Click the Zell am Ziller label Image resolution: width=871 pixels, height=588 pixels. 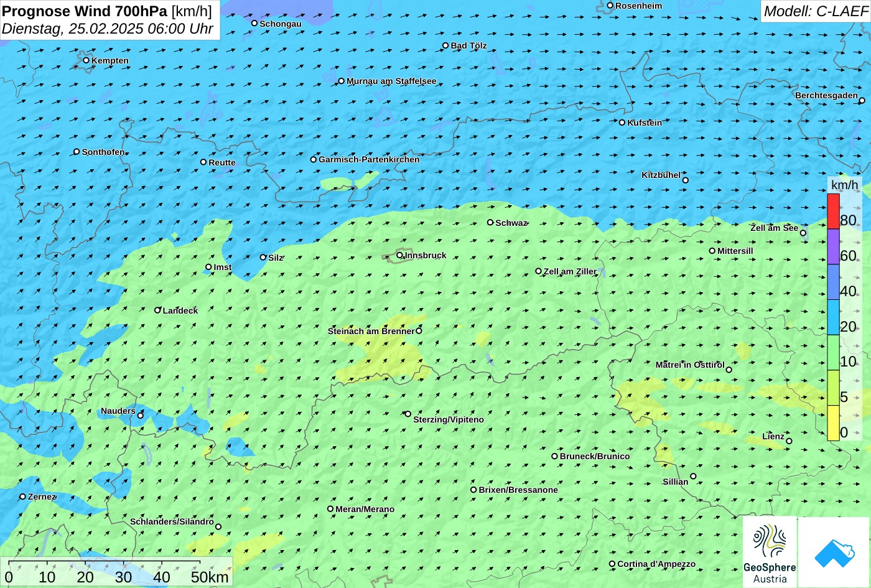pos(570,271)
